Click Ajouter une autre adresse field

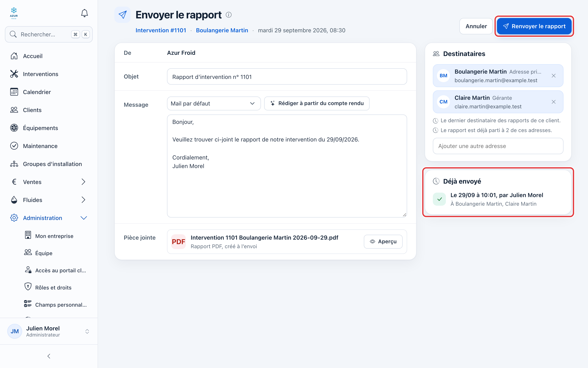[498, 146]
